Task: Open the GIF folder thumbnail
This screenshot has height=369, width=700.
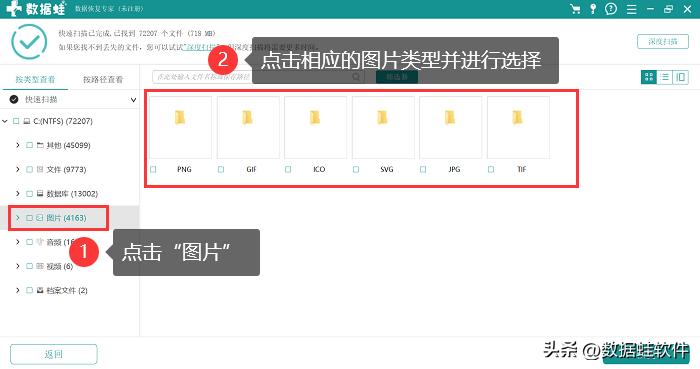Action: pyautogui.click(x=248, y=128)
